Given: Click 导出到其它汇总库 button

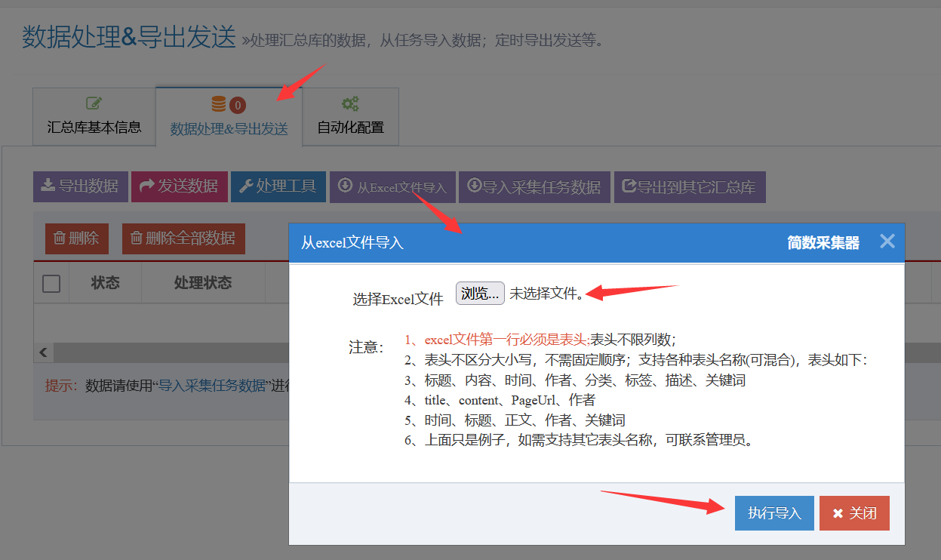Looking at the screenshot, I should pos(690,186).
